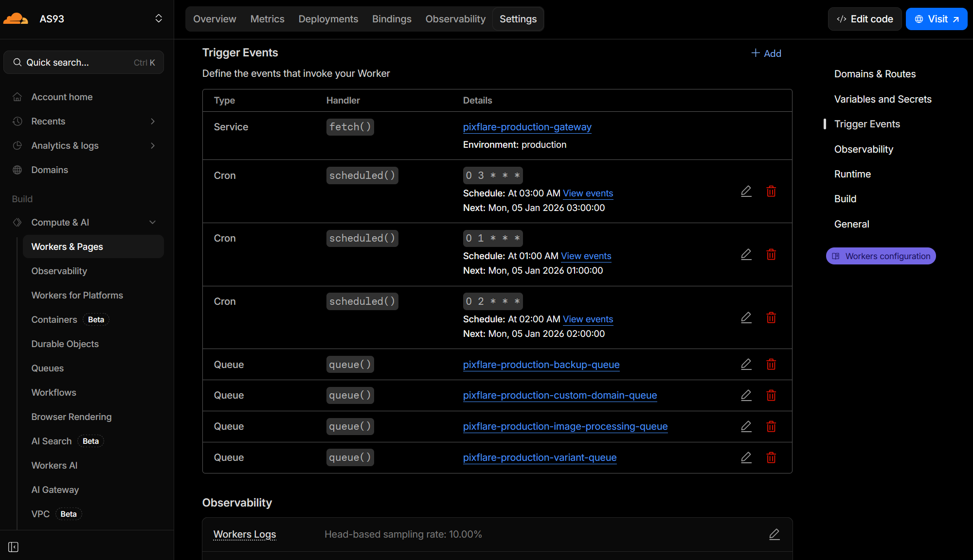
Task: Edit the 0 2 * * * cron trigger
Action: tap(746, 318)
